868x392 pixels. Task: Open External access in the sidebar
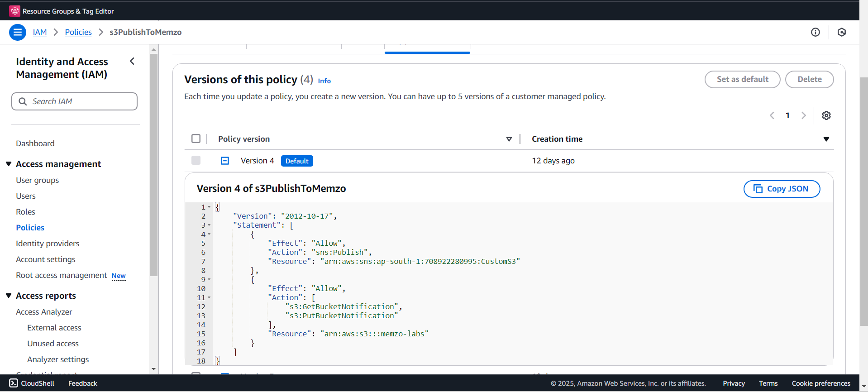(x=54, y=328)
